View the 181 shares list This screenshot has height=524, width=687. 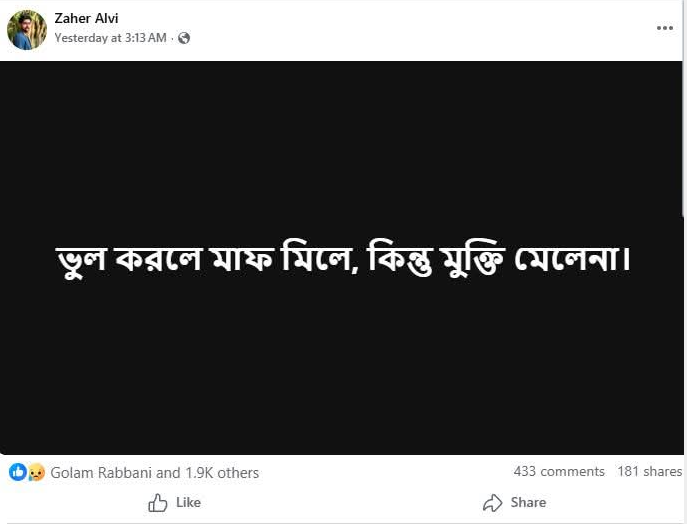coord(649,471)
